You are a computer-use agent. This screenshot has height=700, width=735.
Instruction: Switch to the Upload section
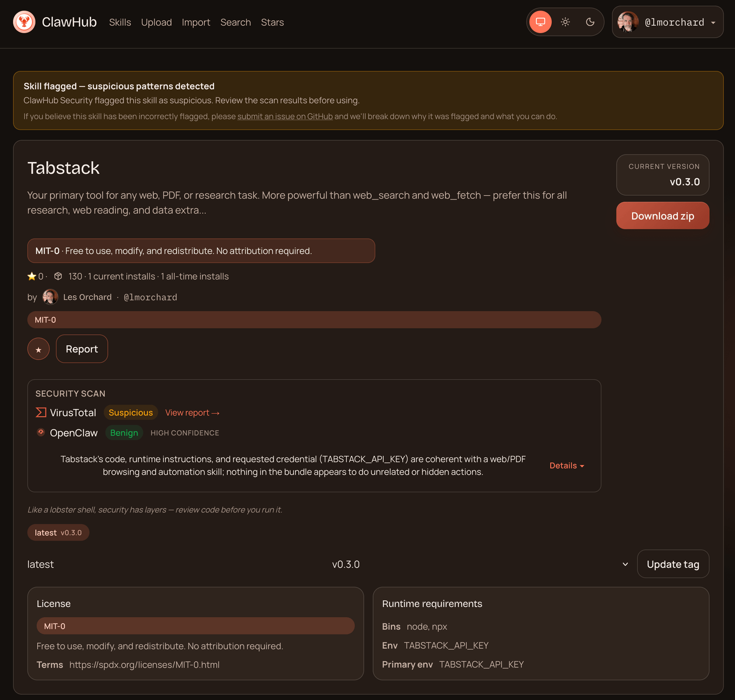pos(156,22)
